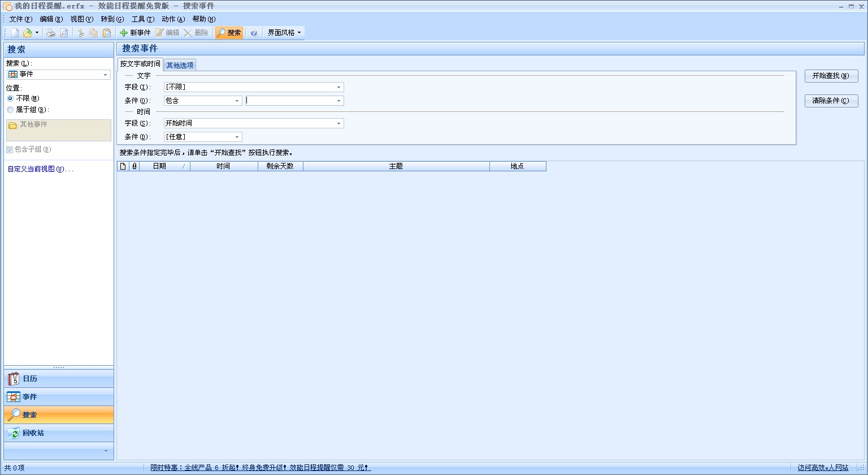Click the open file folder icon
The width and height of the screenshot is (868, 475).
[x=27, y=33]
